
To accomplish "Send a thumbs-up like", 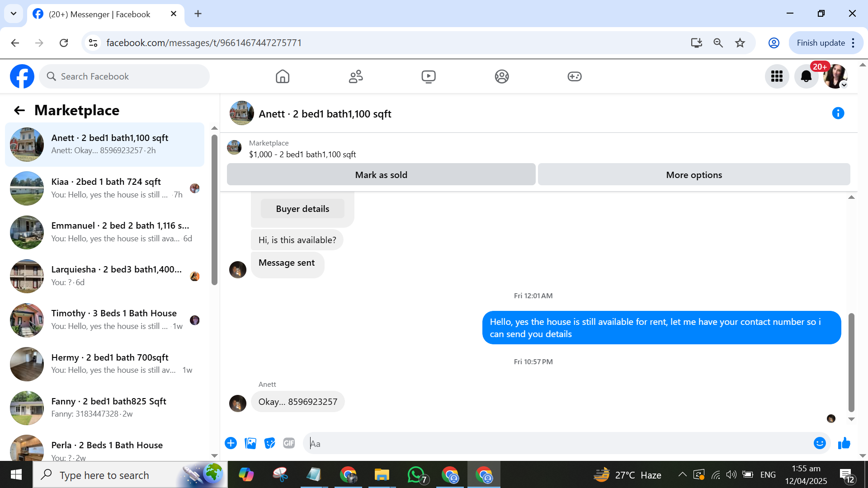I will click(x=844, y=443).
